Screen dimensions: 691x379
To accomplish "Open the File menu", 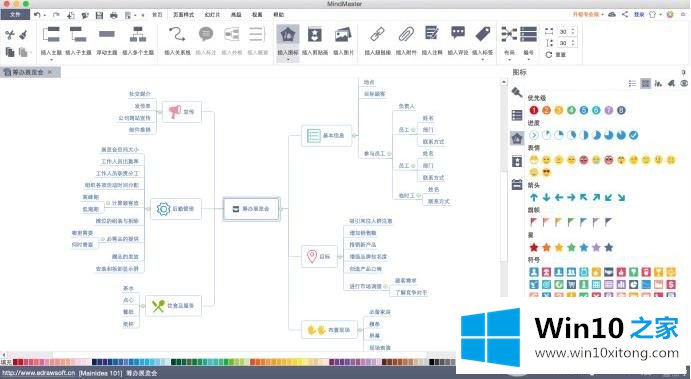I will point(15,15).
